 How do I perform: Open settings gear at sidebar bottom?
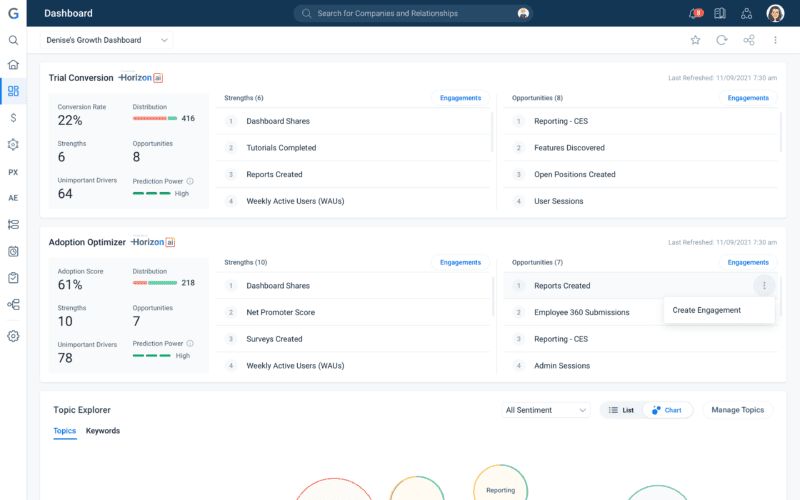[x=13, y=336]
